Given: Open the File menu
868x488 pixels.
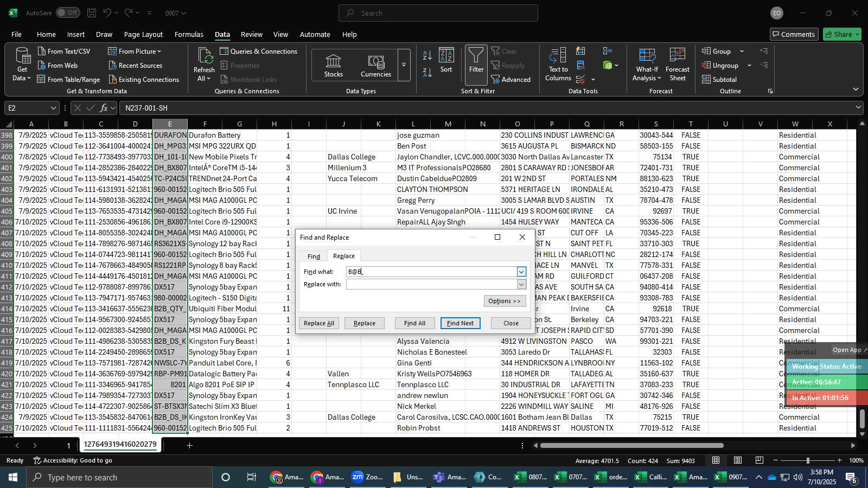Looking at the screenshot, I should [x=17, y=34].
